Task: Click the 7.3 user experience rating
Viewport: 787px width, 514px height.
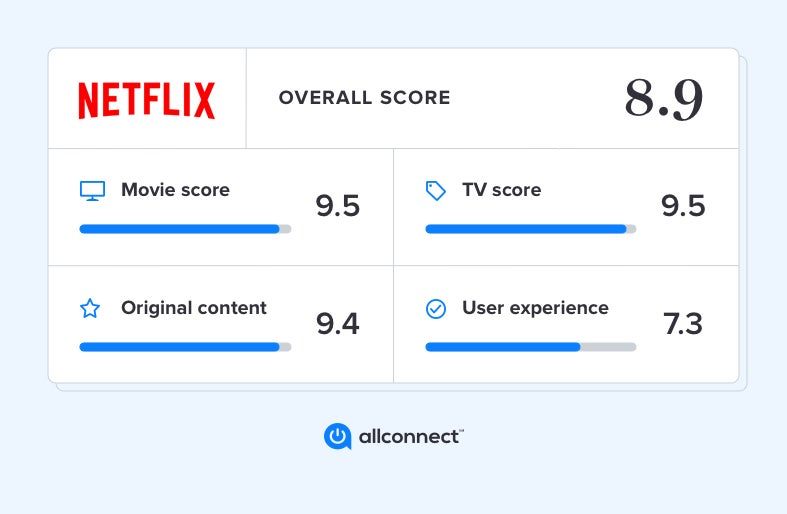Action: click(683, 324)
